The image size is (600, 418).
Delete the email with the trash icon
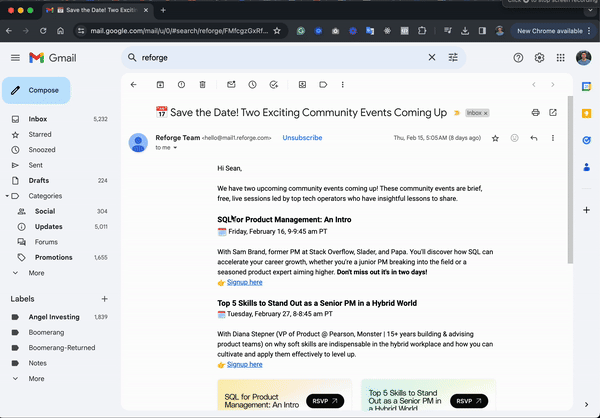pyautogui.click(x=203, y=85)
